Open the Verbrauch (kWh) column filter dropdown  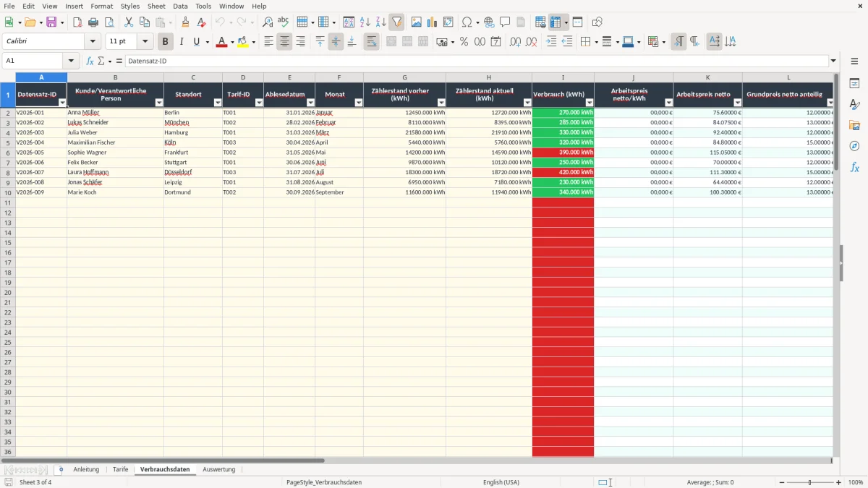[590, 103]
